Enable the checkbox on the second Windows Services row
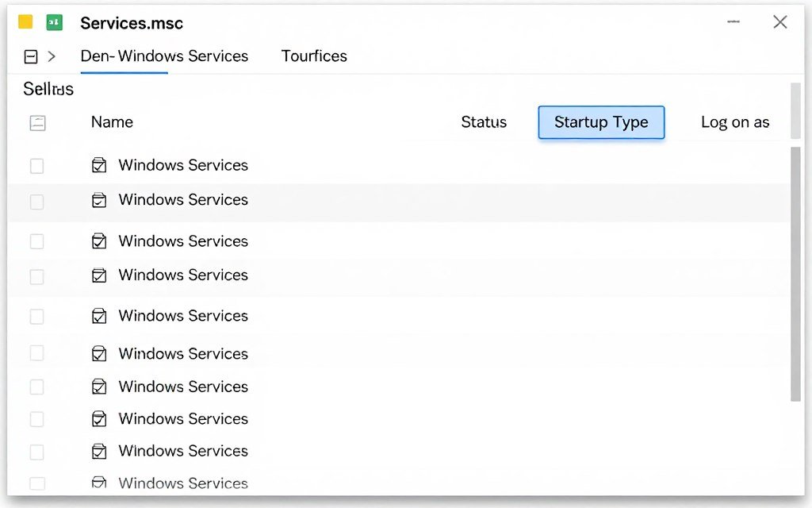This screenshot has width=812, height=508. 36,200
